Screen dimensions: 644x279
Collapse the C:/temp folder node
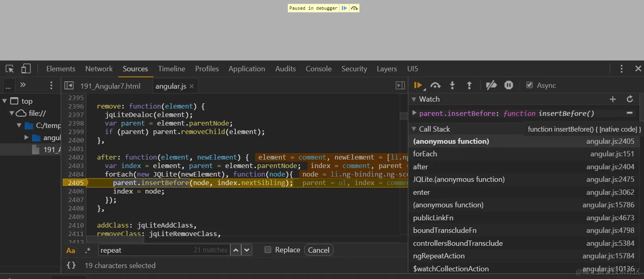click(x=19, y=126)
